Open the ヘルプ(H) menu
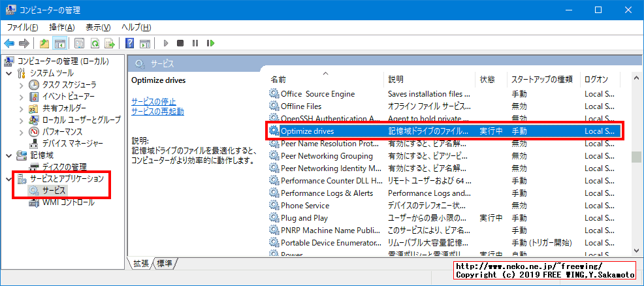 [x=136, y=27]
